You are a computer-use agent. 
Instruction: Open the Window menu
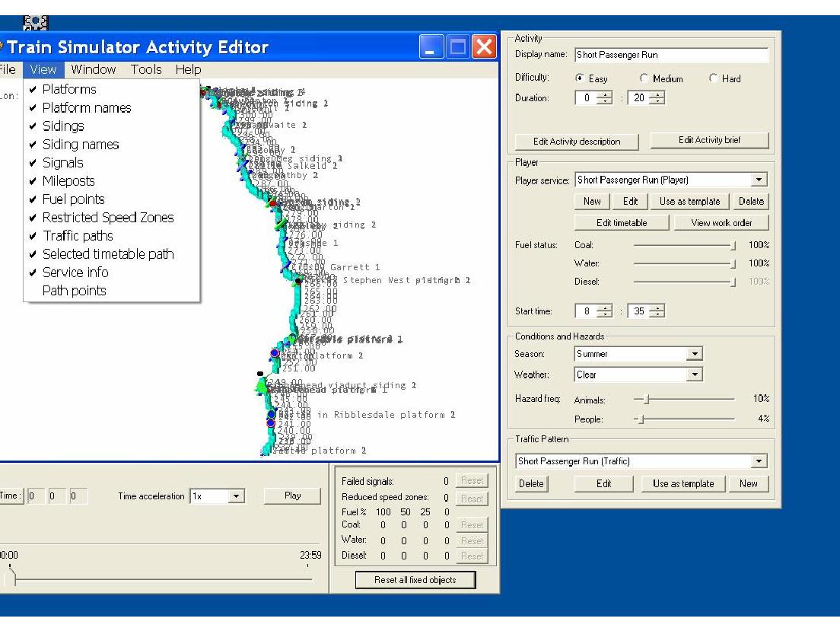coord(94,69)
